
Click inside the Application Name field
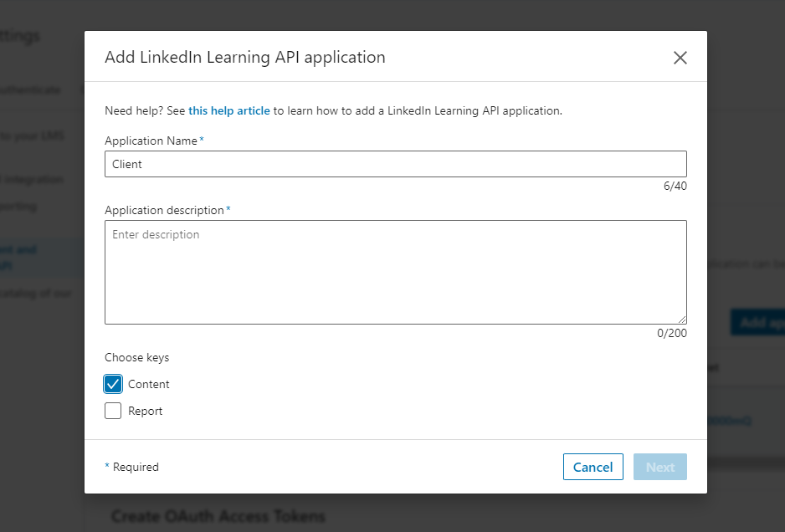[395, 164]
